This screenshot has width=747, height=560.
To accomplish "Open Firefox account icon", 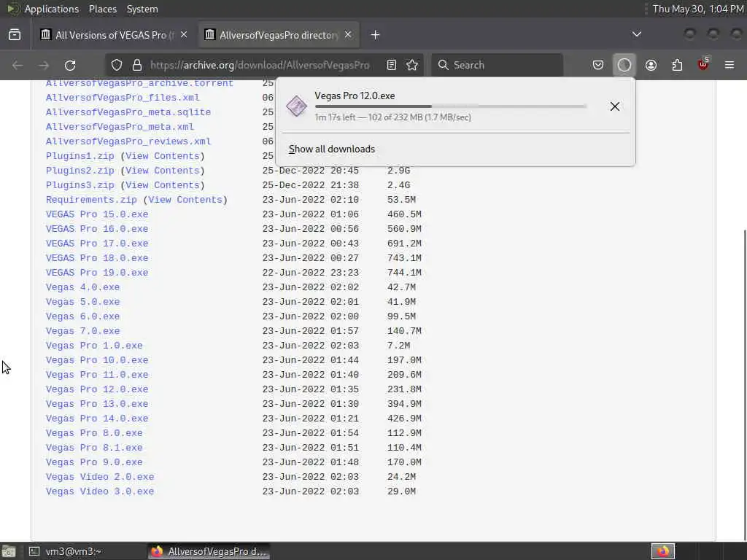I will (651, 65).
